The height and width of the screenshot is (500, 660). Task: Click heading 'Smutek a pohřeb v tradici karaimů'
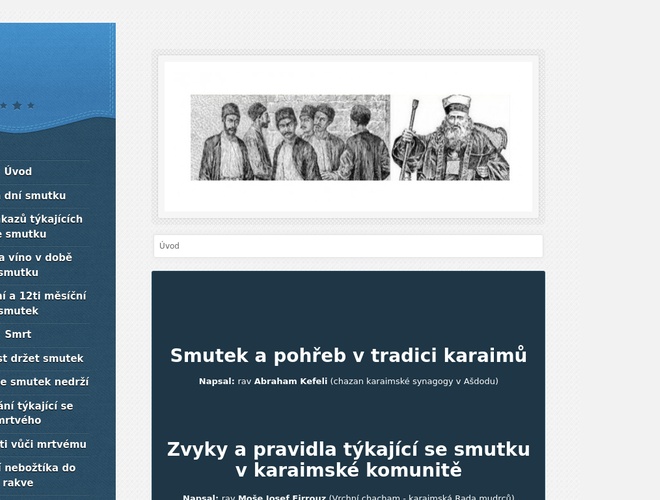pyautogui.click(x=348, y=356)
